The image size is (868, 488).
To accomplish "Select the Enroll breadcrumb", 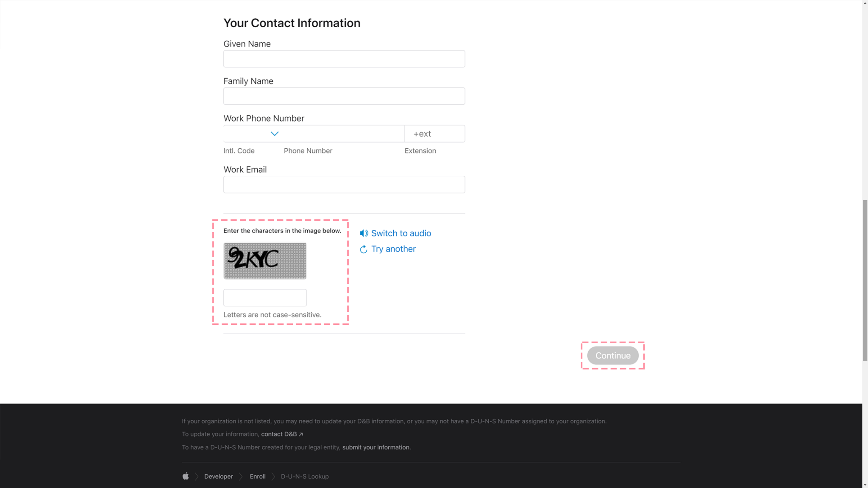I will coord(257,476).
